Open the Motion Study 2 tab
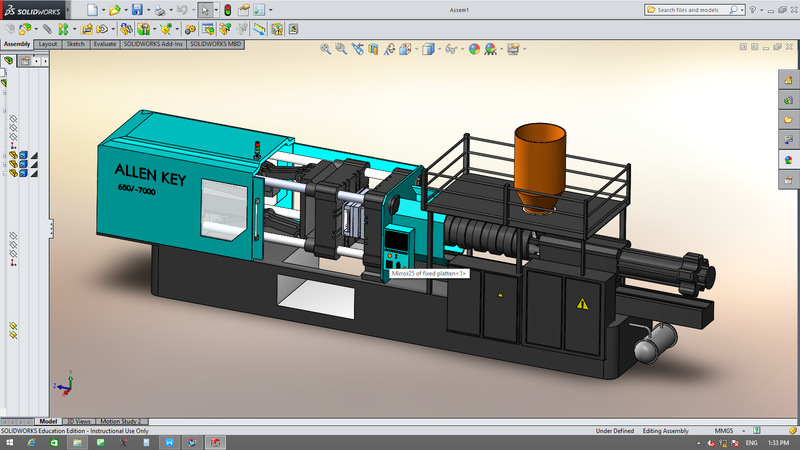This screenshot has height=450, width=800. pos(121,421)
